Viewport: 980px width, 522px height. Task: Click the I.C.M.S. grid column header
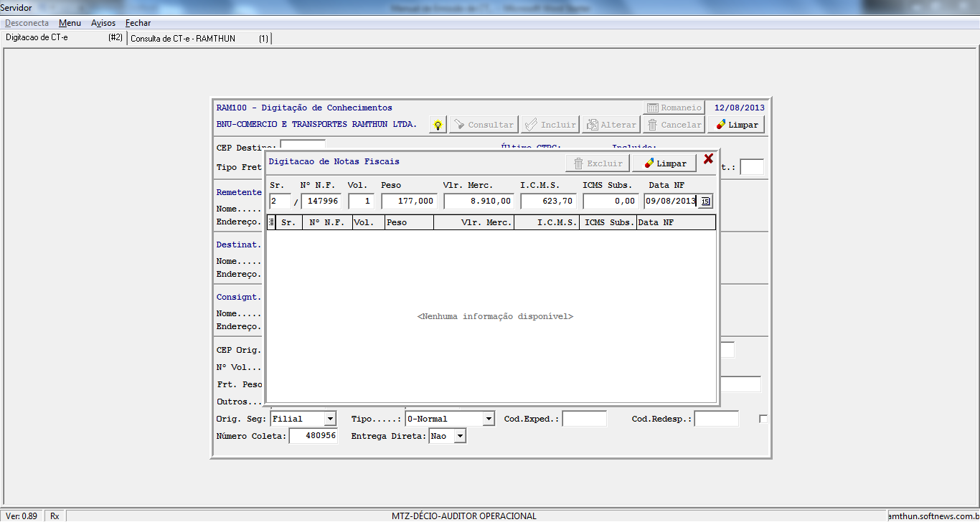click(547, 222)
